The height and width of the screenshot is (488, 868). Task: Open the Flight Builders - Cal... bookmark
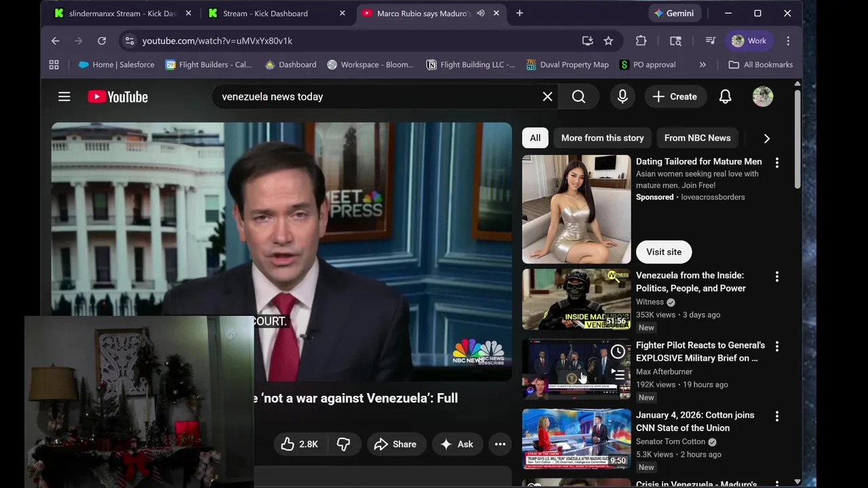[208, 64]
